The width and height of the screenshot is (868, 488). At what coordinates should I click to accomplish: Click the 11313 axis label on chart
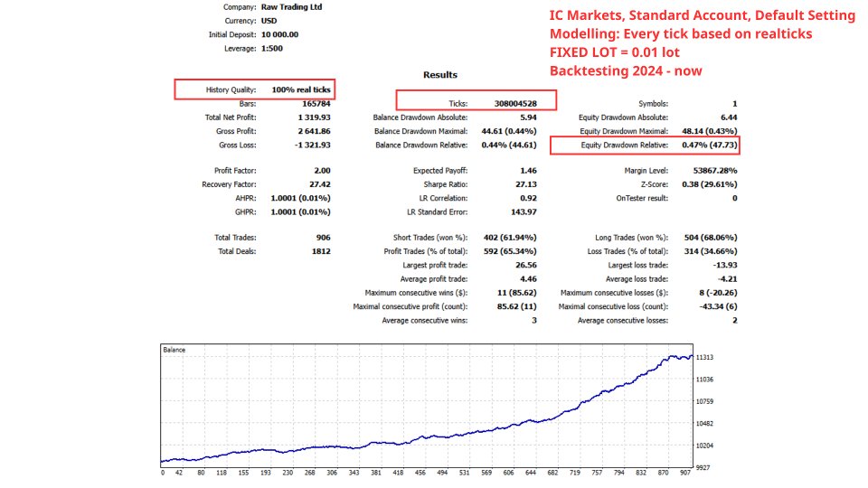(704, 358)
